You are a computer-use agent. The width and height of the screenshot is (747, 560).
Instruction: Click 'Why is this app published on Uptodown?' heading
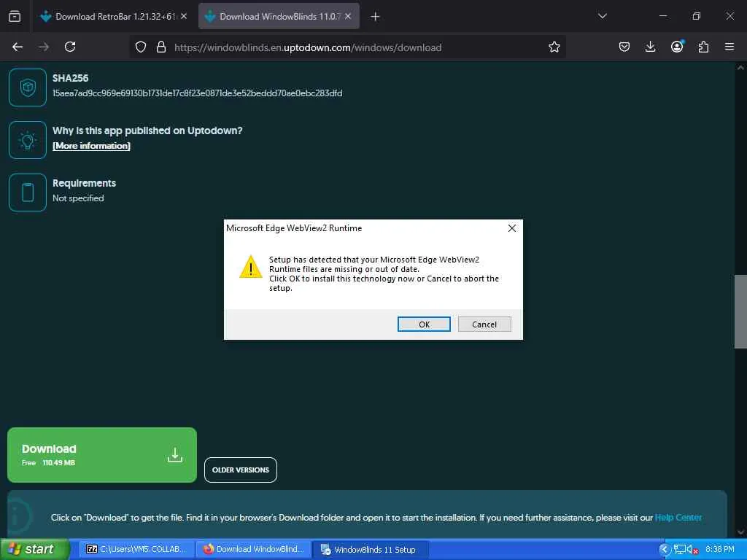pyautogui.click(x=147, y=131)
